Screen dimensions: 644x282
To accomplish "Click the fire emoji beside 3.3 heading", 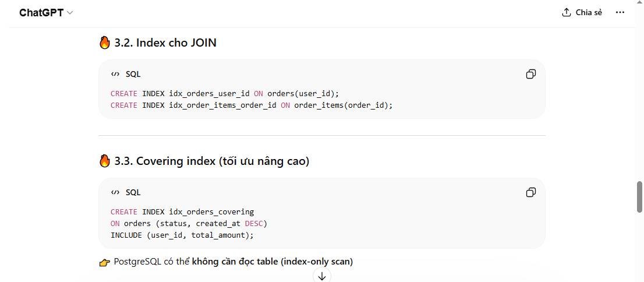I will [x=105, y=161].
